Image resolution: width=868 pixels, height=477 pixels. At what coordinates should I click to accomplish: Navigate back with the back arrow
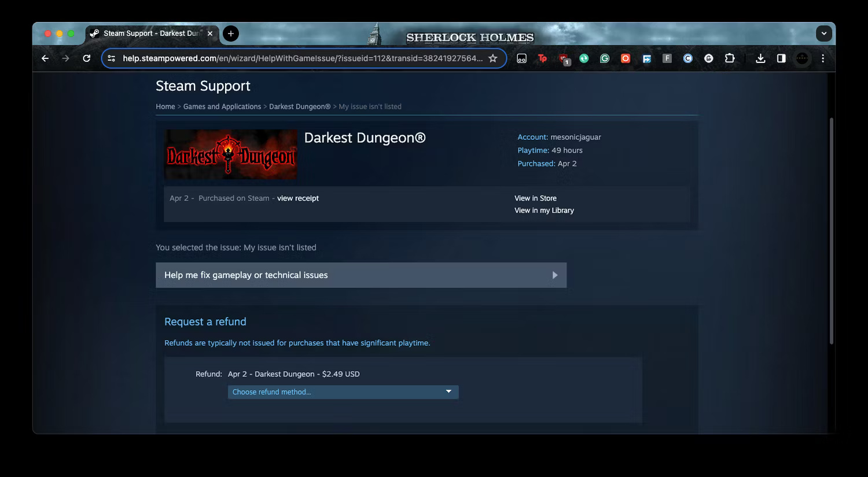pyautogui.click(x=45, y=58)
